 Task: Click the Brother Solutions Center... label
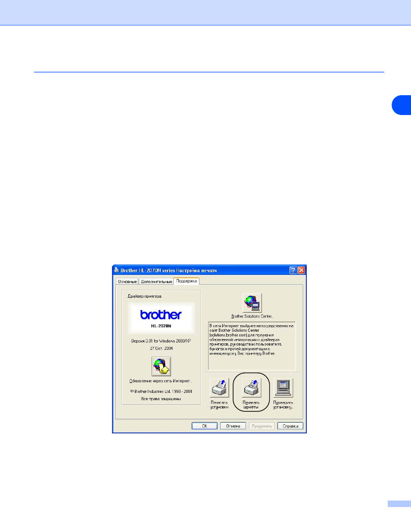(252, 316)
